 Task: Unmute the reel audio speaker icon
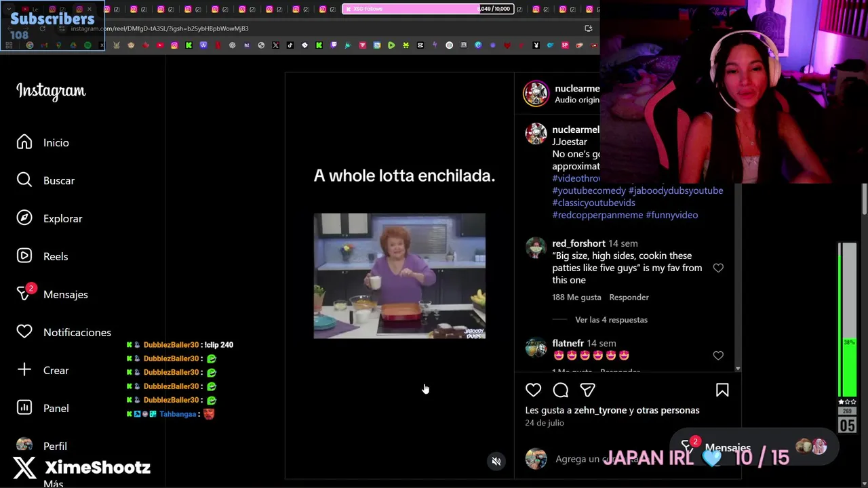496,461
